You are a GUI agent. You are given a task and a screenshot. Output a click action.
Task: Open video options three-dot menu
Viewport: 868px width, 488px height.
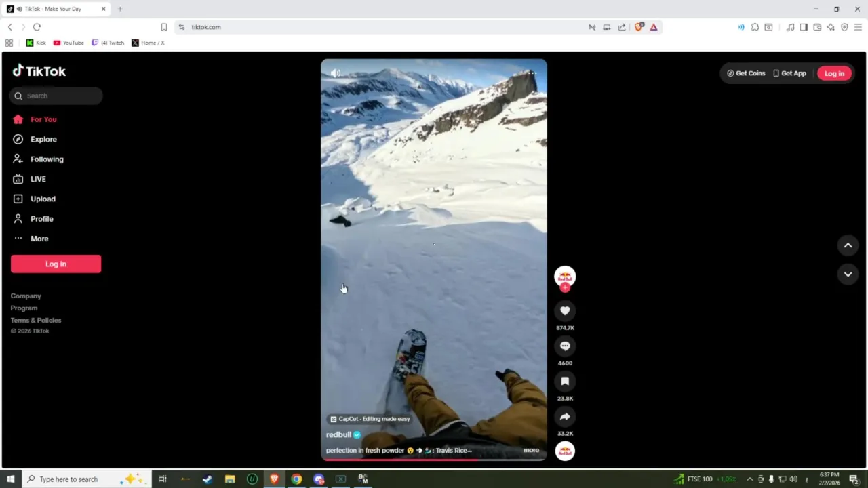click(x=532, y=73)
